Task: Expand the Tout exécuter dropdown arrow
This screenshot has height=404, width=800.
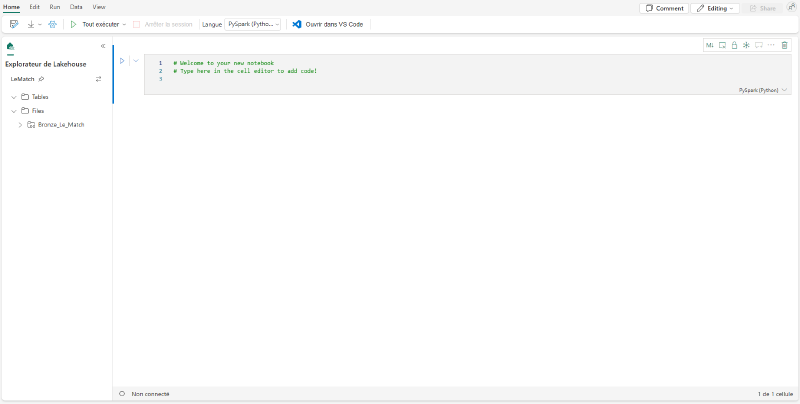Action: pos(124,24)
